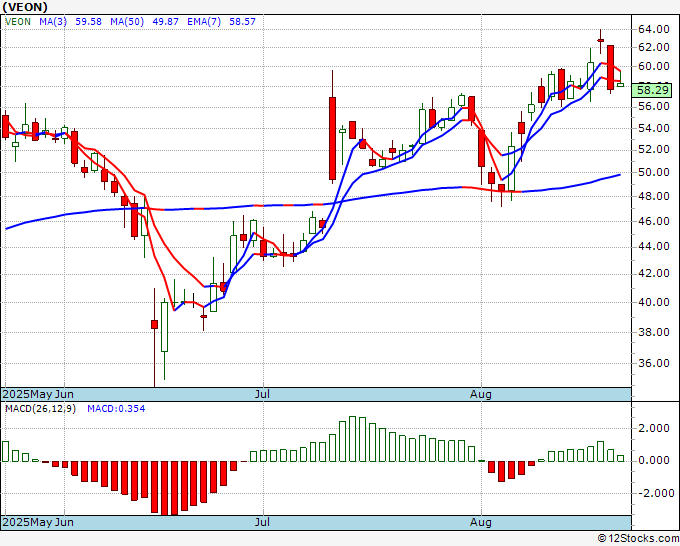Click the MA(50) value 49.87
Screen dimensions: 680x546
[x=165, y=22]
